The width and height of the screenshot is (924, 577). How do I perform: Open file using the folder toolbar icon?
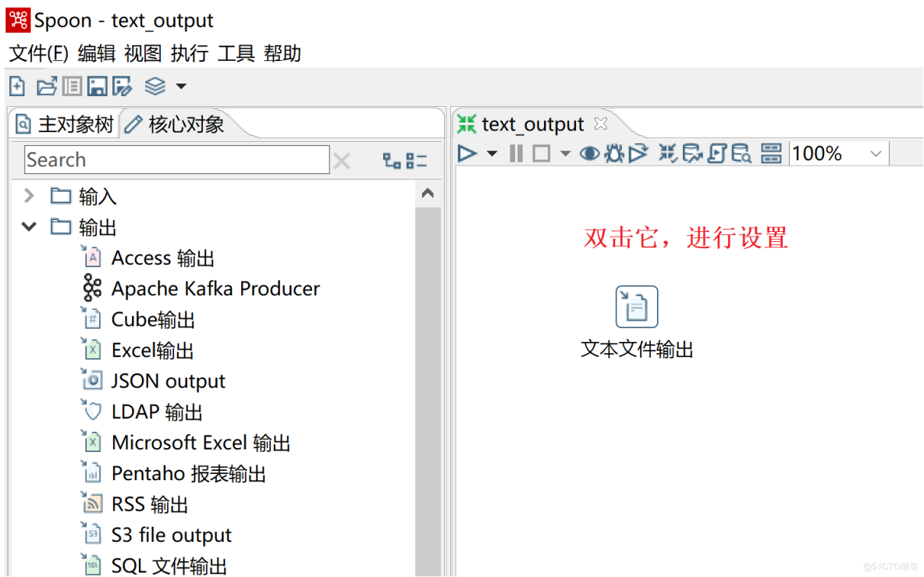pos(47,87)
